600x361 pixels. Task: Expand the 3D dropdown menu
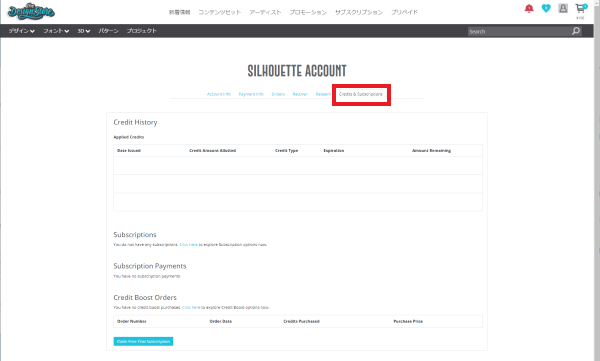pos(83,31)
